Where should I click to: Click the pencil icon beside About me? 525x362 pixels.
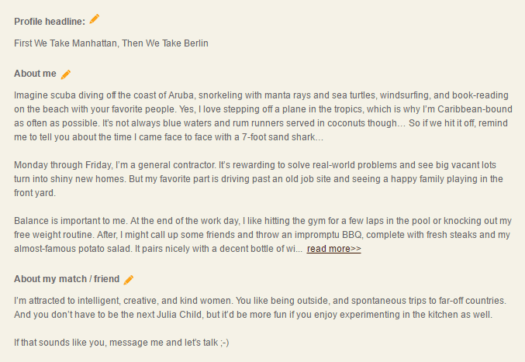pos(66,74)
